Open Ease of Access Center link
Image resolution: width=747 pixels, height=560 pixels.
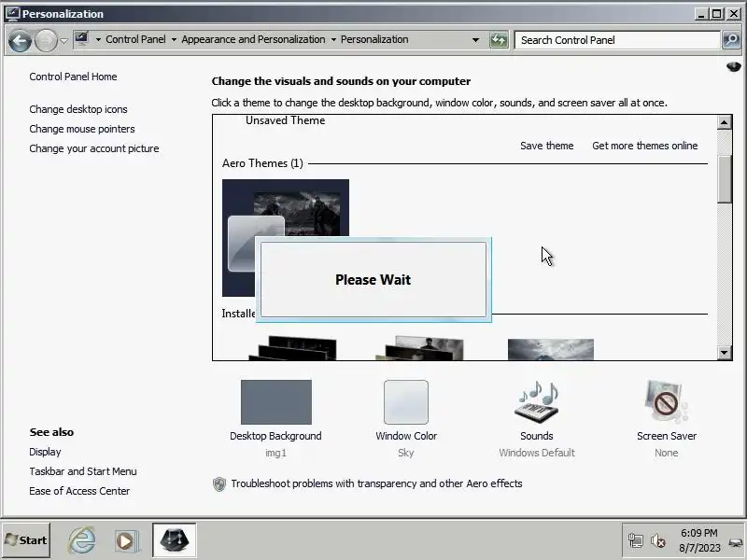coord(79,491)
